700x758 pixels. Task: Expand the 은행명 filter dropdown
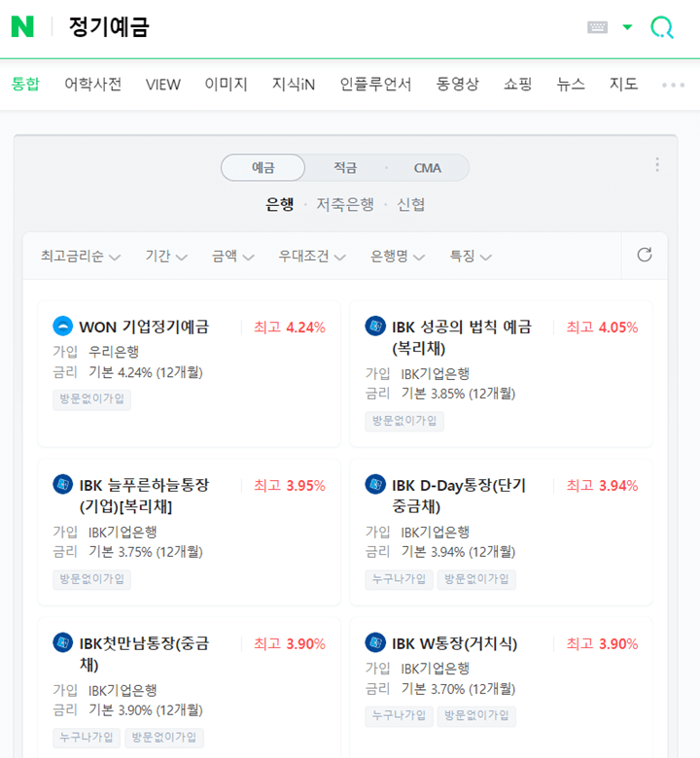coord(398,256)
